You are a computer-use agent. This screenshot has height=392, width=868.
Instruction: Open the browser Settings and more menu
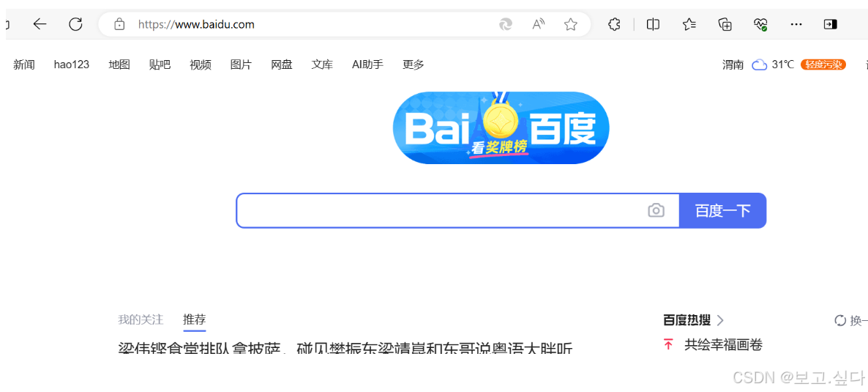tap(796, 24)
